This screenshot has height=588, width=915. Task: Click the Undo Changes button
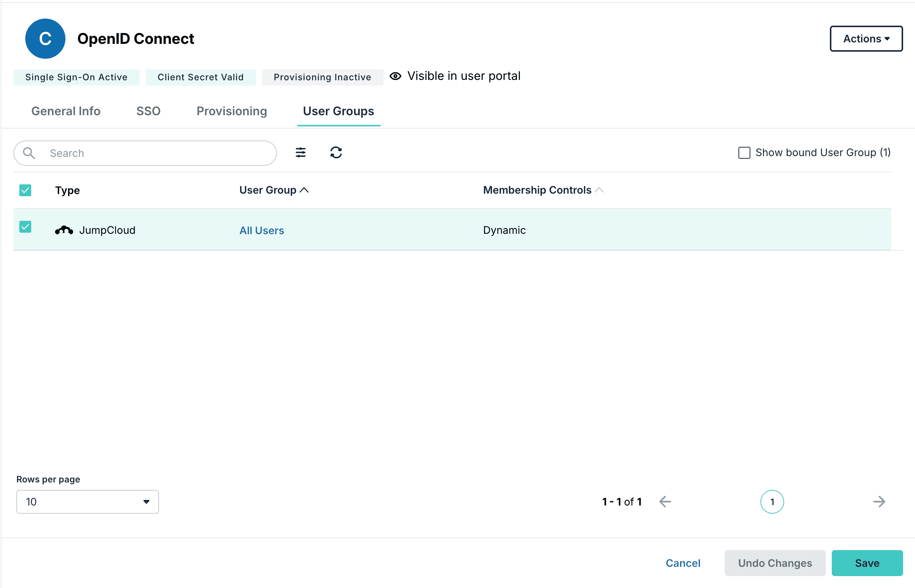[x=775, y=563]
